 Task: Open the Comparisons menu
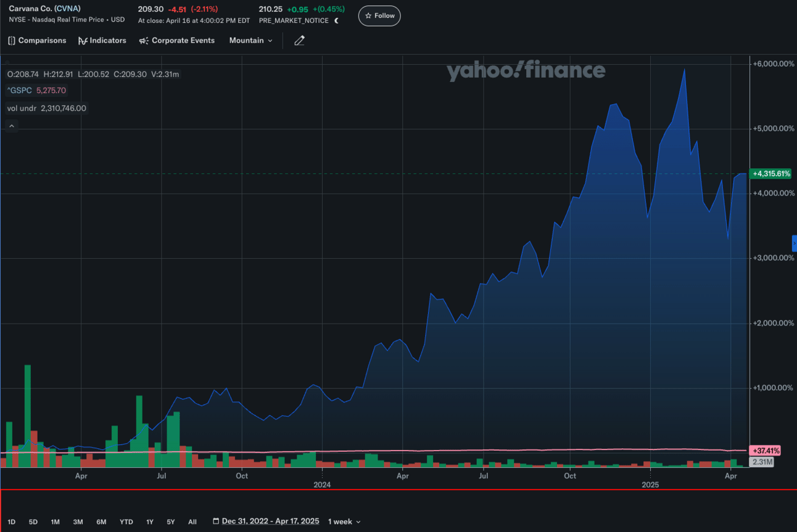click(37, 41)
